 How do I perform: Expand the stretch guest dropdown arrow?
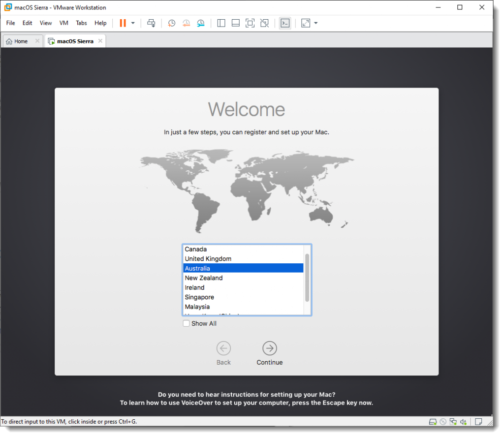coord(316,23)
